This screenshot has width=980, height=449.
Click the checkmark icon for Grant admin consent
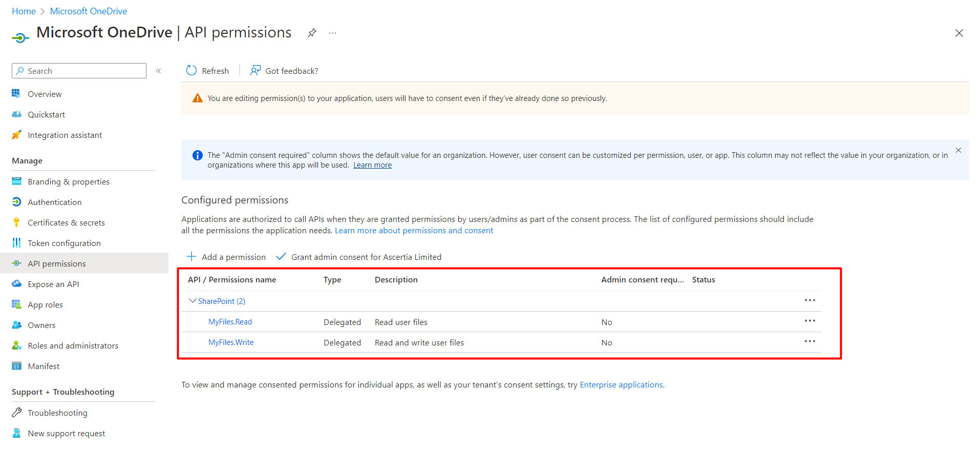point(281,256)
